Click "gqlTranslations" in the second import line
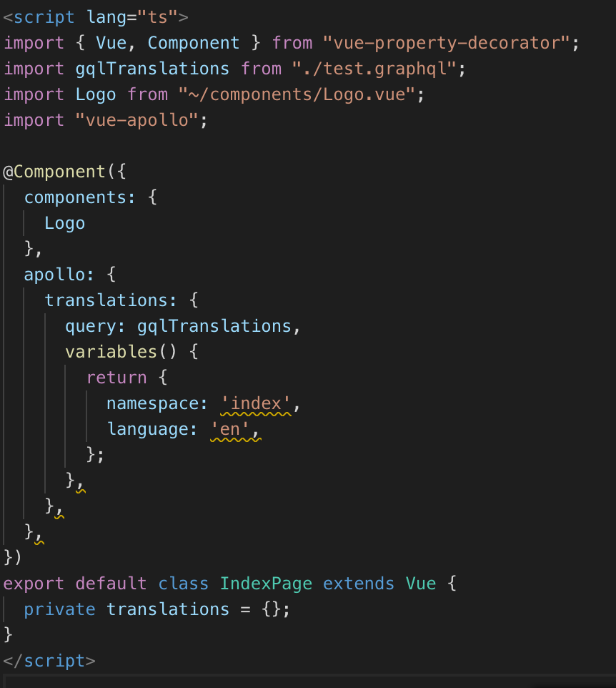 152,69
